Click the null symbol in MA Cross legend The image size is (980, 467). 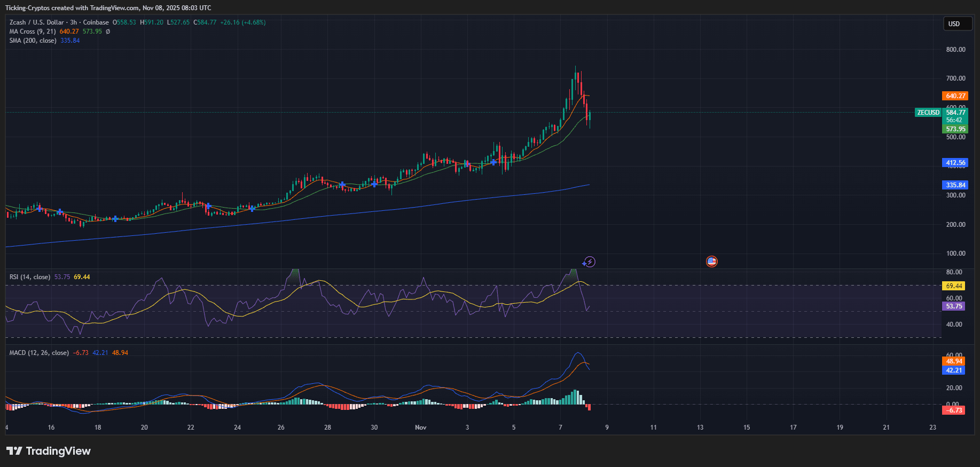tap(108, 31)
